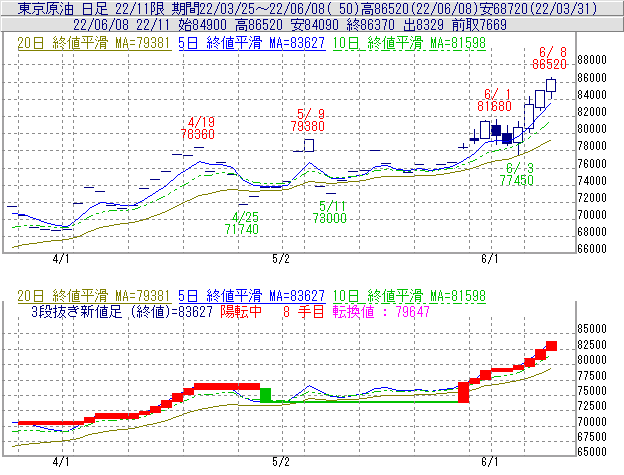Click the latest red block at 82500 level
Viewport: 624px width, 475px height.
[x=552, y=346]
